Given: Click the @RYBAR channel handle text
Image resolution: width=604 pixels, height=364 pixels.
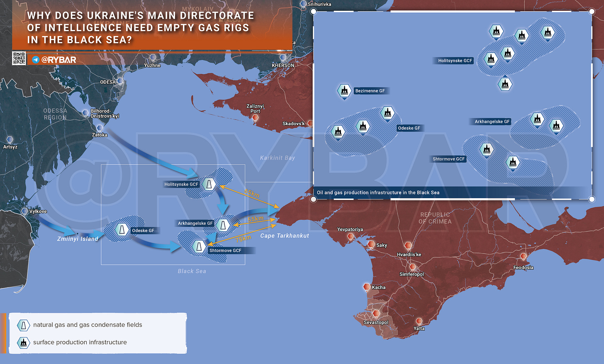Looking at the screenshot, I should tap(59, 60).
